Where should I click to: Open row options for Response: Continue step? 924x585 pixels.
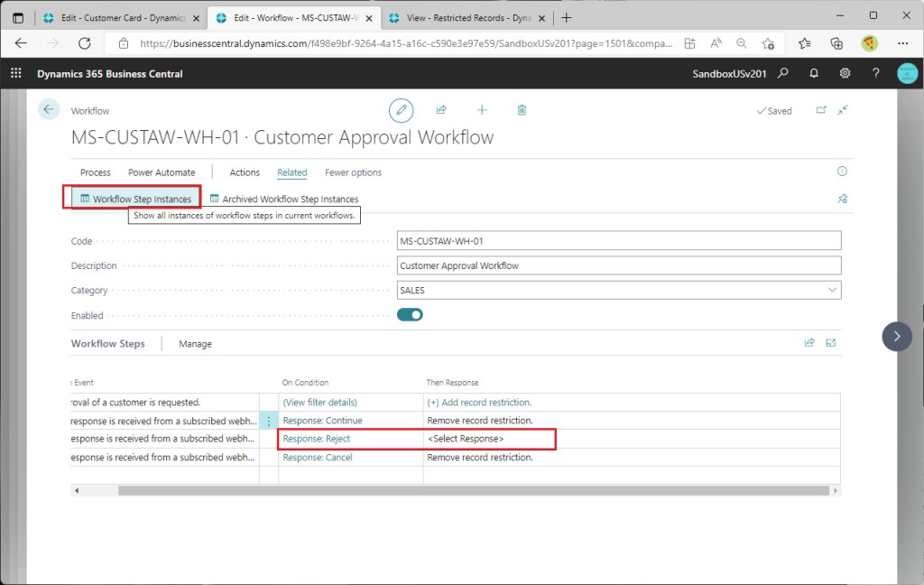[x=268, y=421]
